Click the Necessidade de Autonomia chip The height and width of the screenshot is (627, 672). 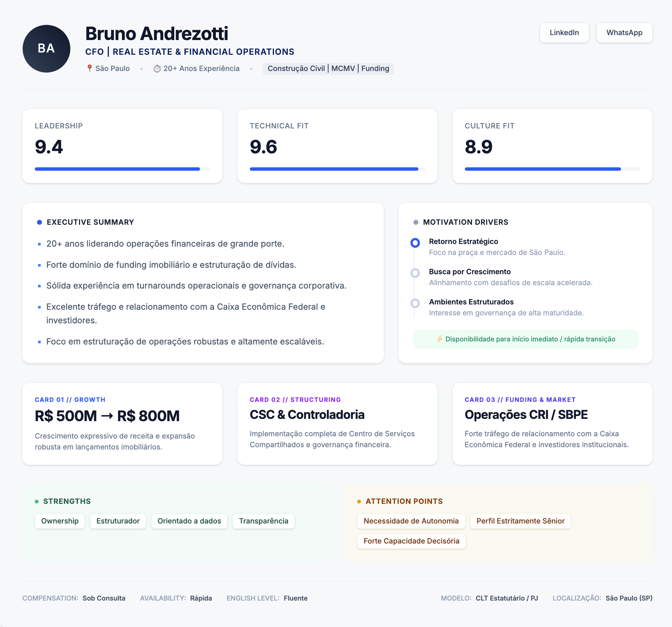[411, 521]
